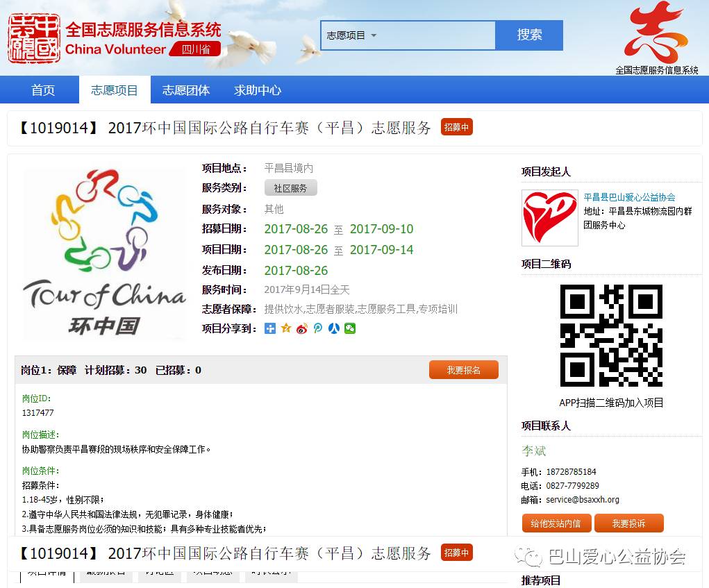The height and width of the screenshot is (588, 709).
Task: Click 给他发站内信 message button
Action: [556, 523]
